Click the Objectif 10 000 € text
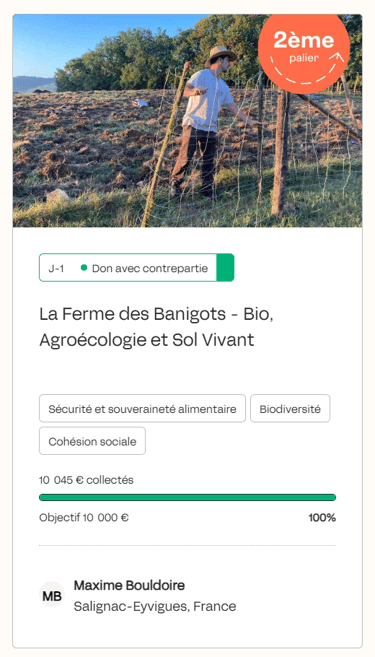The height and width of the screenshot is (657, 375). [84, 518]
